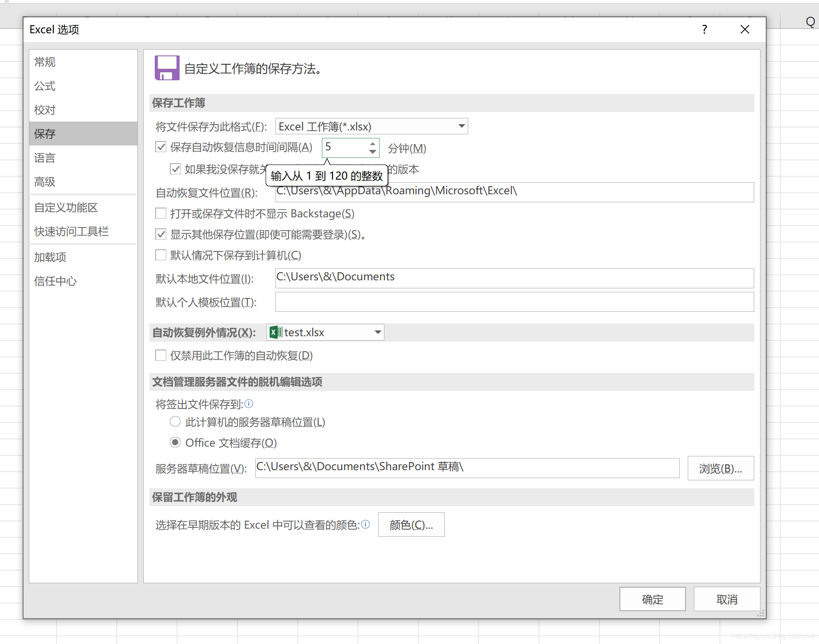Click the 保留工作簿的外观 heading
This screenshot has width=819, height=644.
(x=195, y=497)
